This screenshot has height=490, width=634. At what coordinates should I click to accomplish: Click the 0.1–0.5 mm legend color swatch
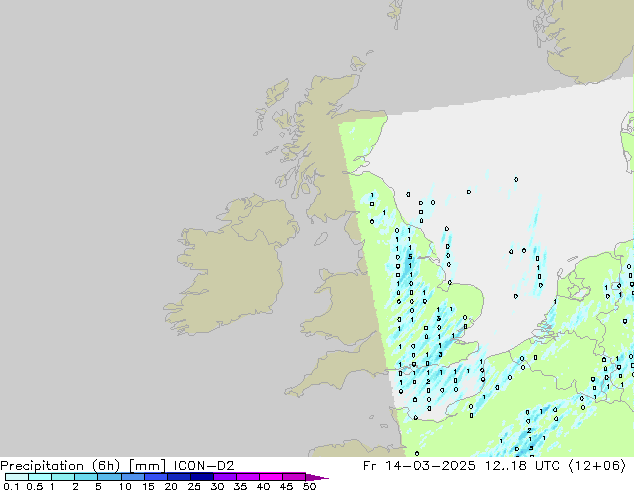click(x=17, y=477)
